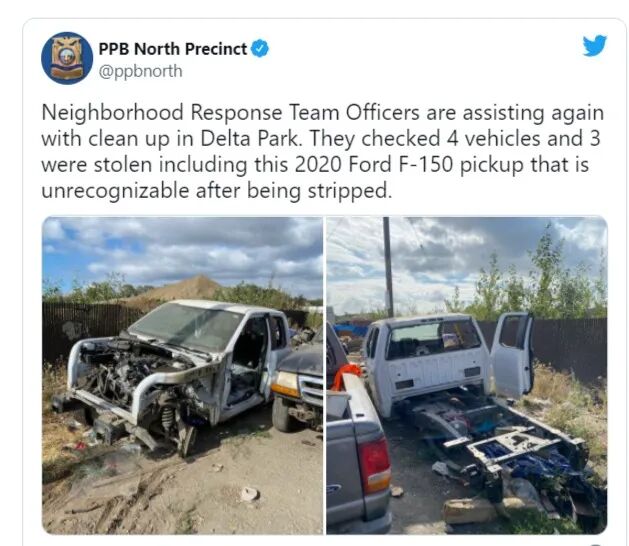Open the left photo of the stripped truck front
The width and height of the screenshot is (629, 546).
(x=183, y=376)
